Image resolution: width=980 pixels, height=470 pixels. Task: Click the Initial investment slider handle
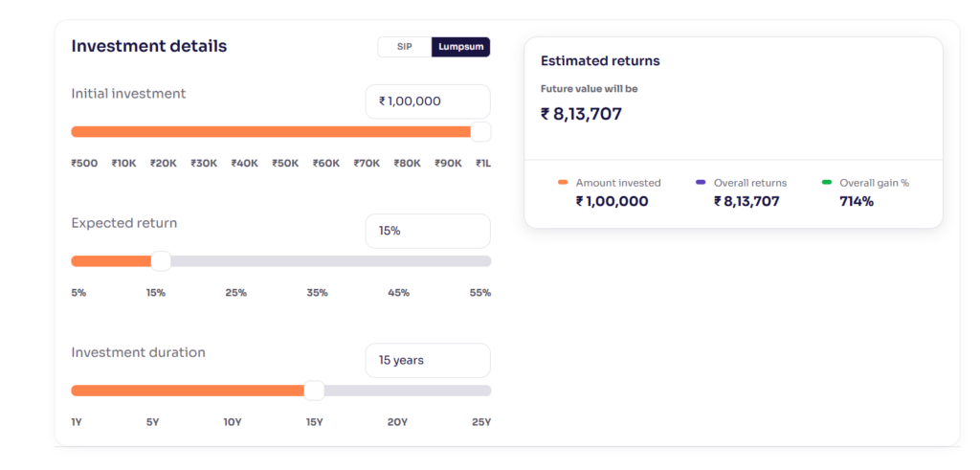pos(480,132)
